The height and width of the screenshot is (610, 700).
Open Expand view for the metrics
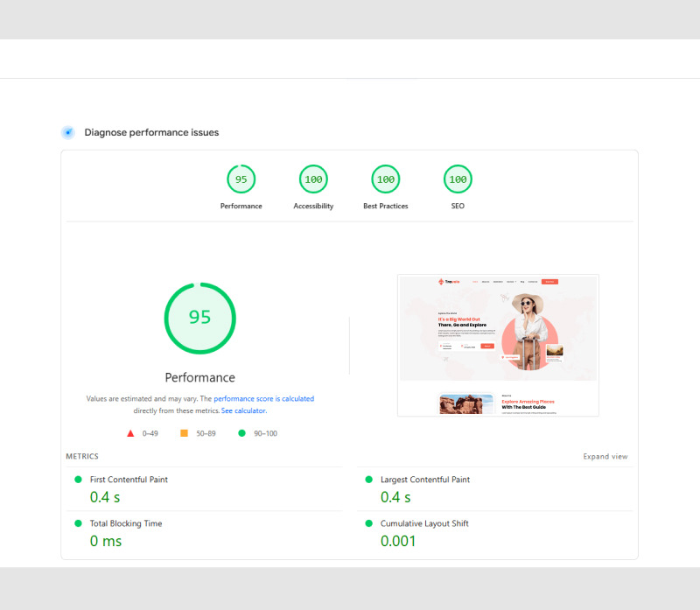[x=605, y=456]
